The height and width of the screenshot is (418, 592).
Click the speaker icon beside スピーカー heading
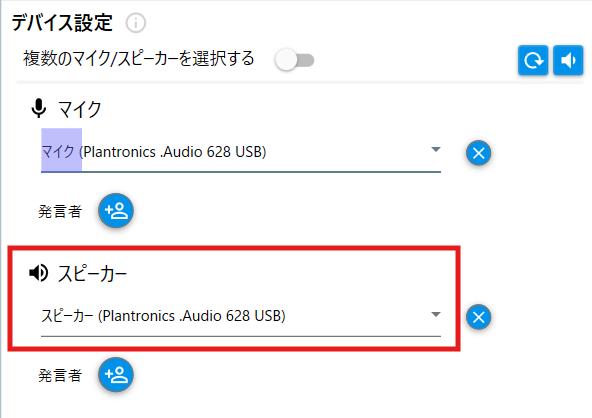[x=39, y=273]
